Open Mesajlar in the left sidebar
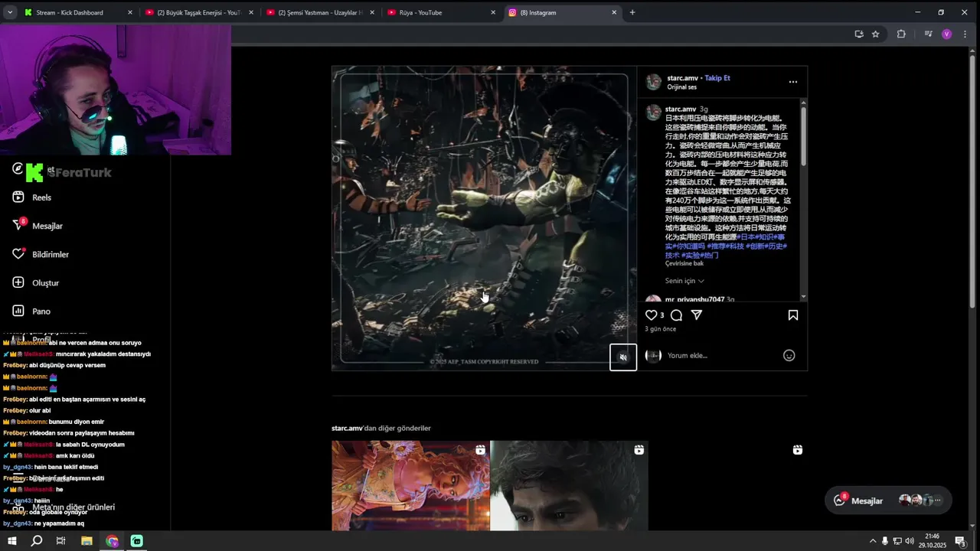This screenshot has height=551, width=980. coord(38,226)
